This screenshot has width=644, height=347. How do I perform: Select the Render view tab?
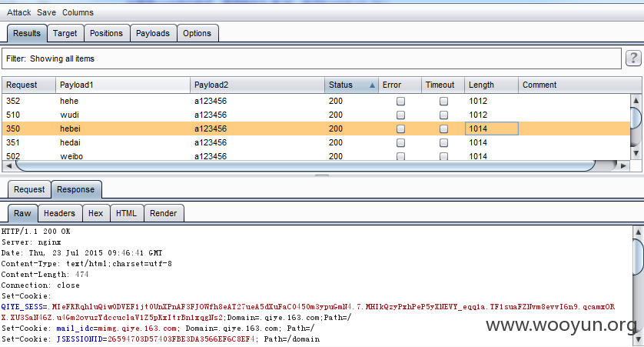pyautogui.click(x=164, y=213)
